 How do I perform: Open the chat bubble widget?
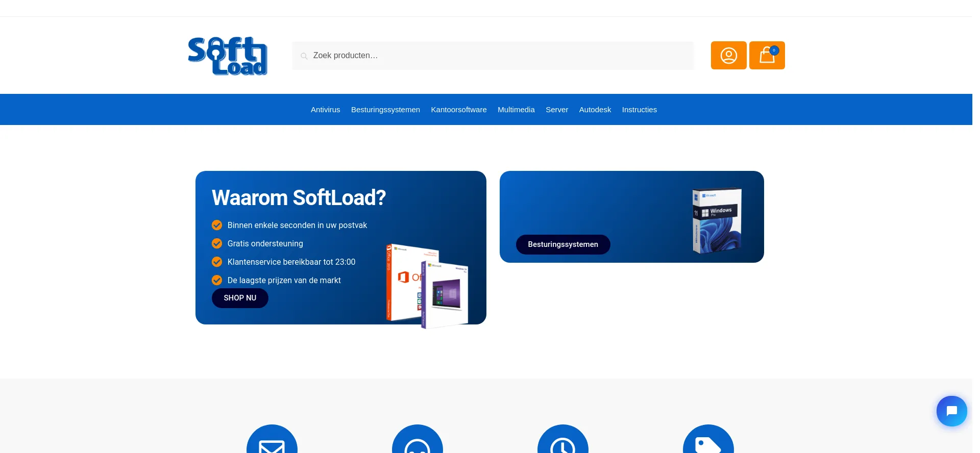click(951, 411)
